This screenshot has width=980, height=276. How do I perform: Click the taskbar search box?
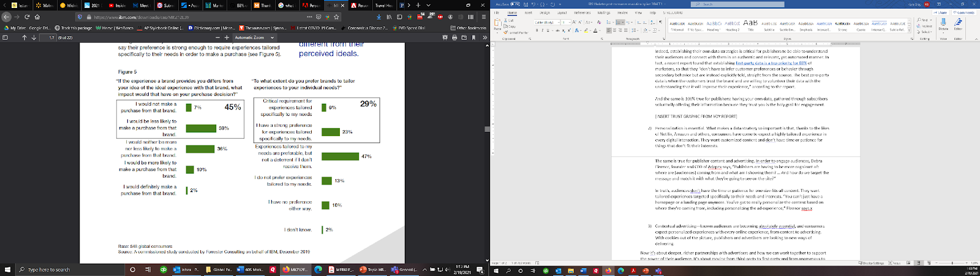pos(69,269)
